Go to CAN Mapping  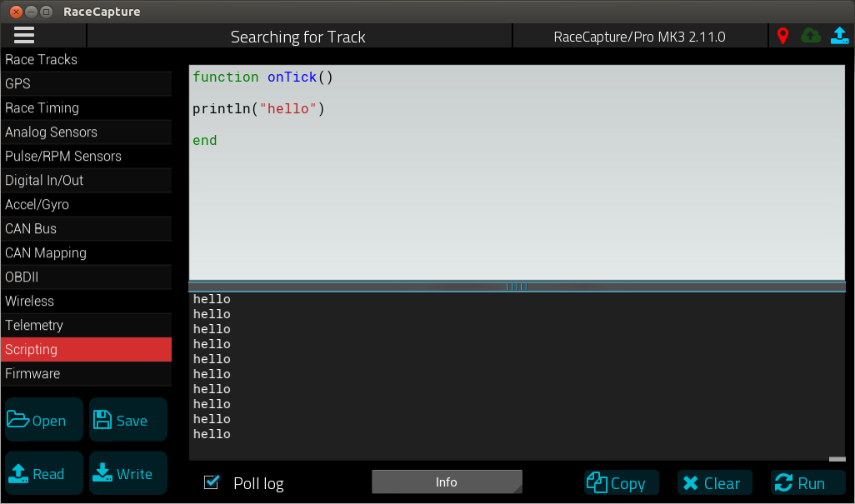86,252
